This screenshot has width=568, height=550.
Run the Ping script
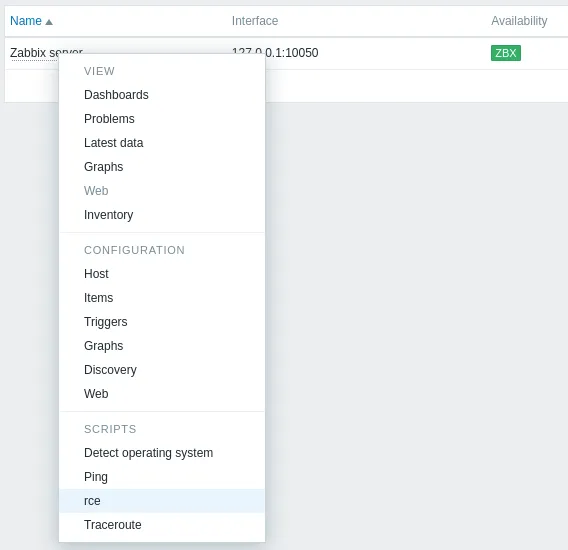pyautogui.click(x=96, y=477)
